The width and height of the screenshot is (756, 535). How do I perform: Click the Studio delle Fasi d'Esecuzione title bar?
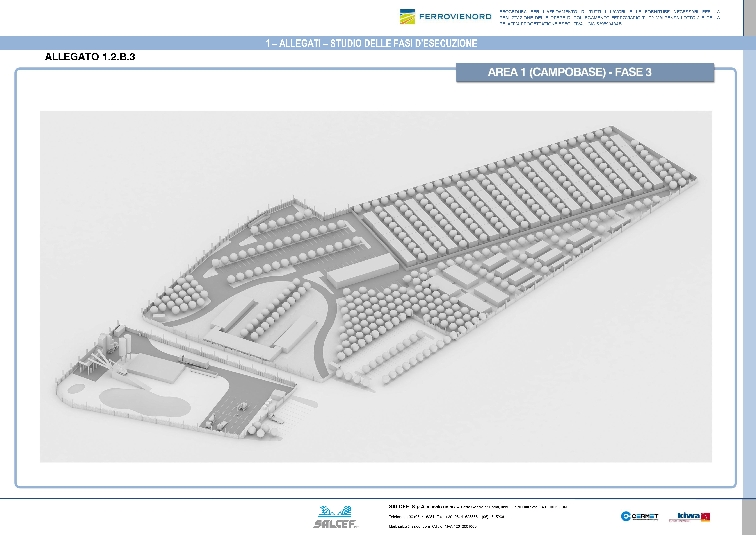[371, 43]
